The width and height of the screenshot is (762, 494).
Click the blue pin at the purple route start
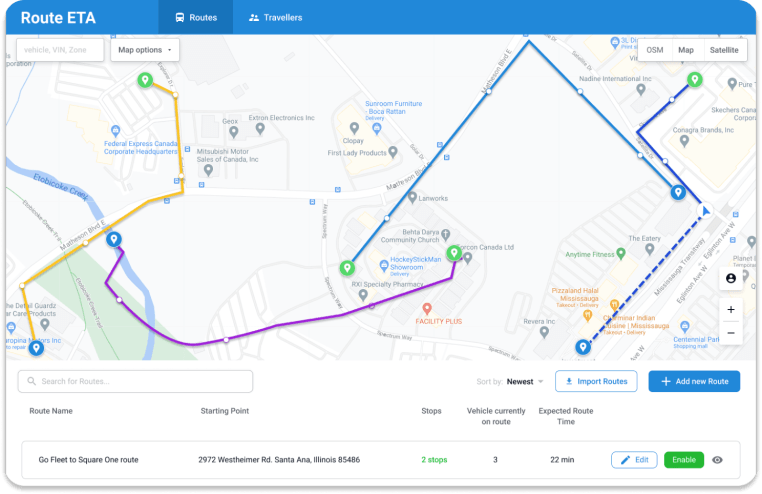[x=114, y=239]
